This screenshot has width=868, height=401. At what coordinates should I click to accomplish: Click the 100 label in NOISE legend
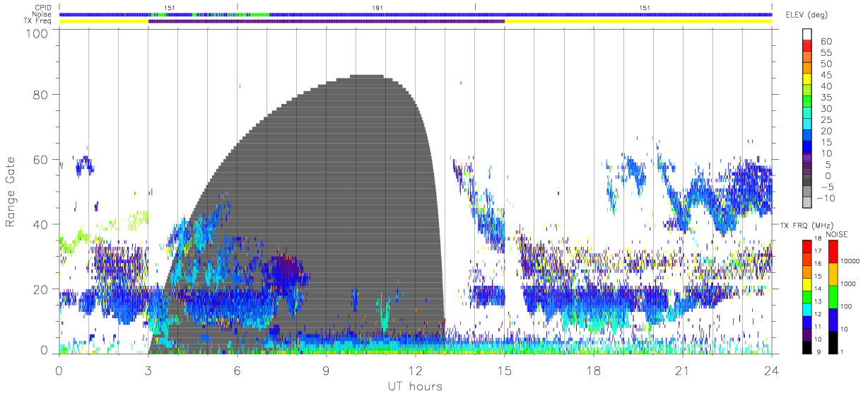(x=847, y=306)
